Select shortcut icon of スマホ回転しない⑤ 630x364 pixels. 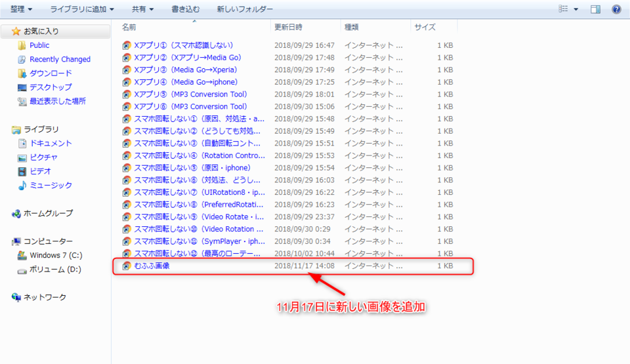pyautogui.click(x=127, y=168)
